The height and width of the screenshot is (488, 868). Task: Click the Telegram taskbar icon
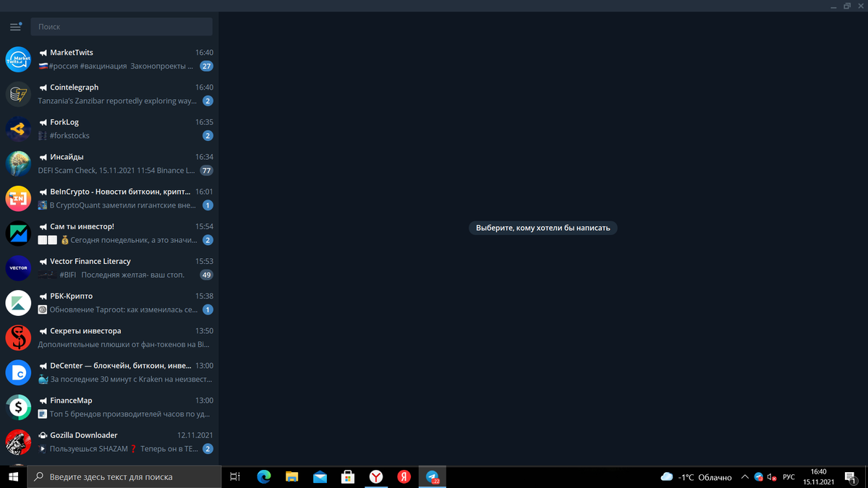coord(433,477)
